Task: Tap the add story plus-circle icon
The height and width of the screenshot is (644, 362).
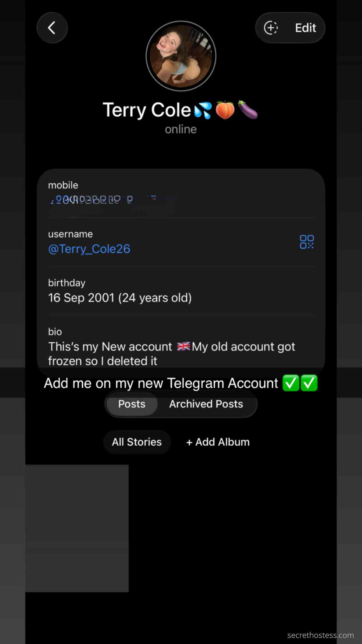Action: pyautogui.click(x=271, y=28)
